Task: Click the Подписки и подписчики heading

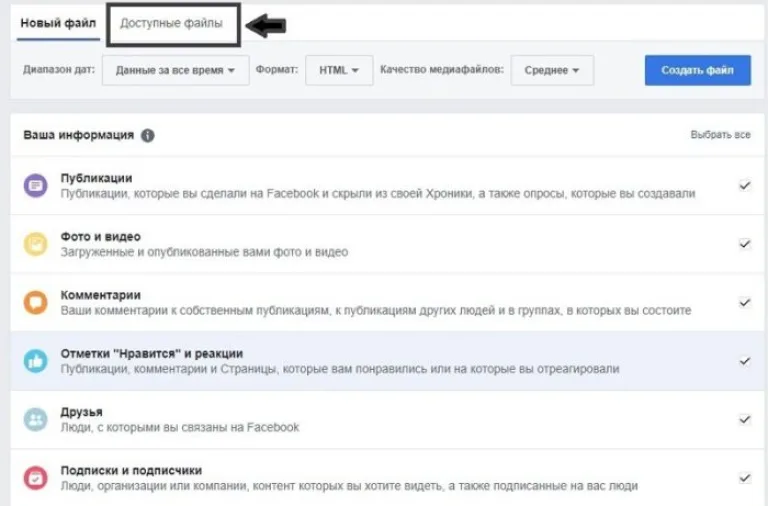Action: point(131,470)
